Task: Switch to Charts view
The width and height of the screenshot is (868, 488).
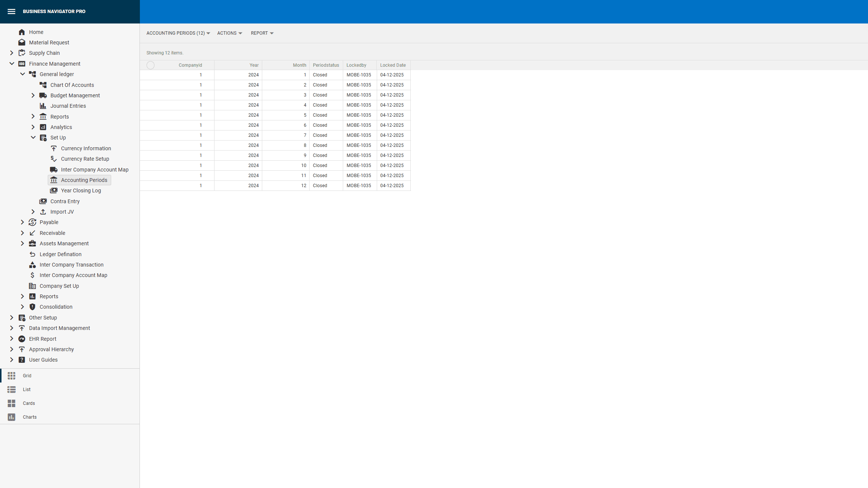Action: coord(11,417)
